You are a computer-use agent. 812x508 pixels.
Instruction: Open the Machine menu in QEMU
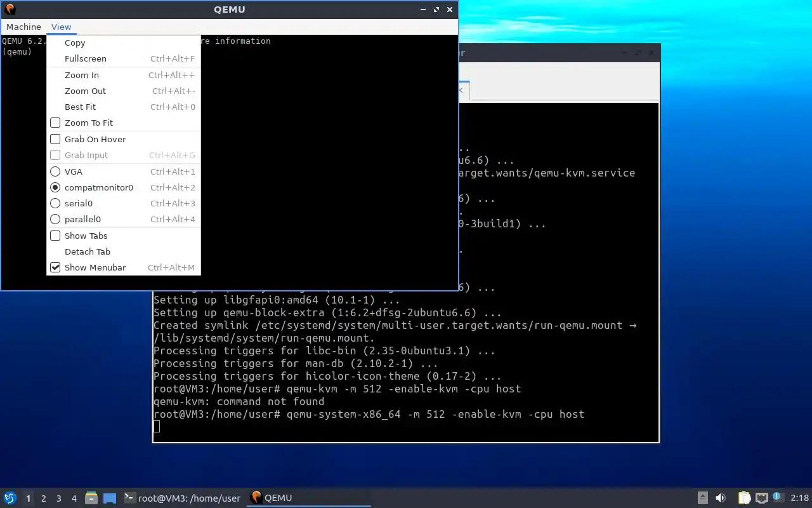click(x=23, y=27)
